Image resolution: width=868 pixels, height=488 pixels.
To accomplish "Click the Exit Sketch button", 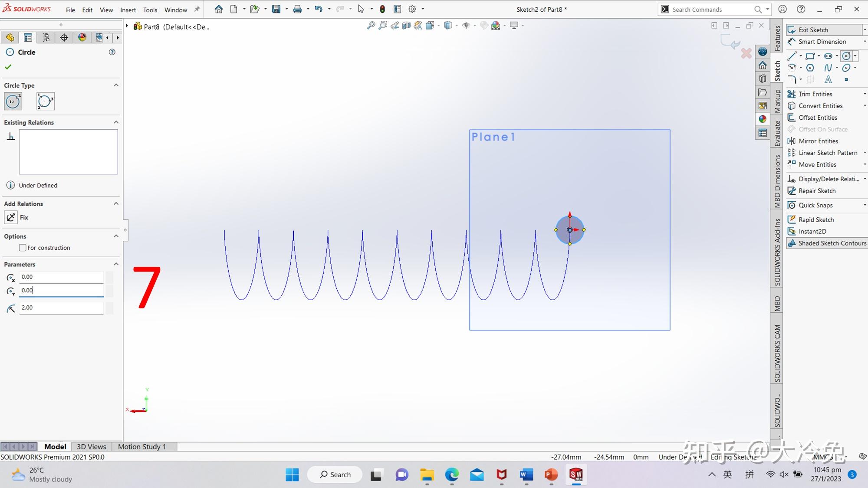I will coord(824,29).
